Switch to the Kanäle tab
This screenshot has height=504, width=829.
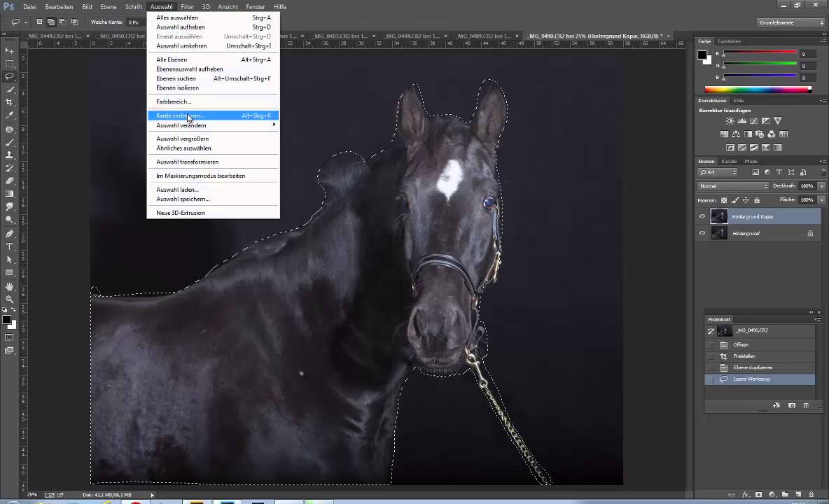pyautogui.click(x=729, y=161)
